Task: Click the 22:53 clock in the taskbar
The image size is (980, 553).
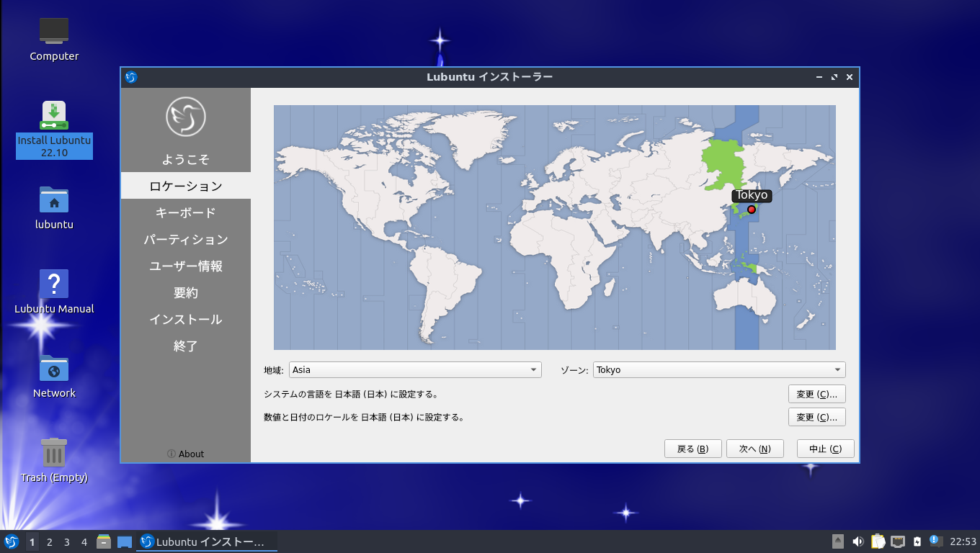Action: (x=963, y=541)
